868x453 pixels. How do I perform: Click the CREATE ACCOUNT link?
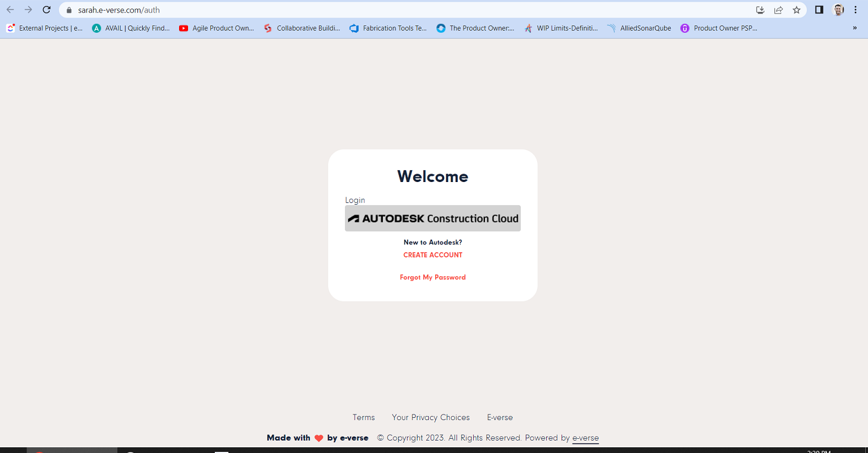click(433, 255)
